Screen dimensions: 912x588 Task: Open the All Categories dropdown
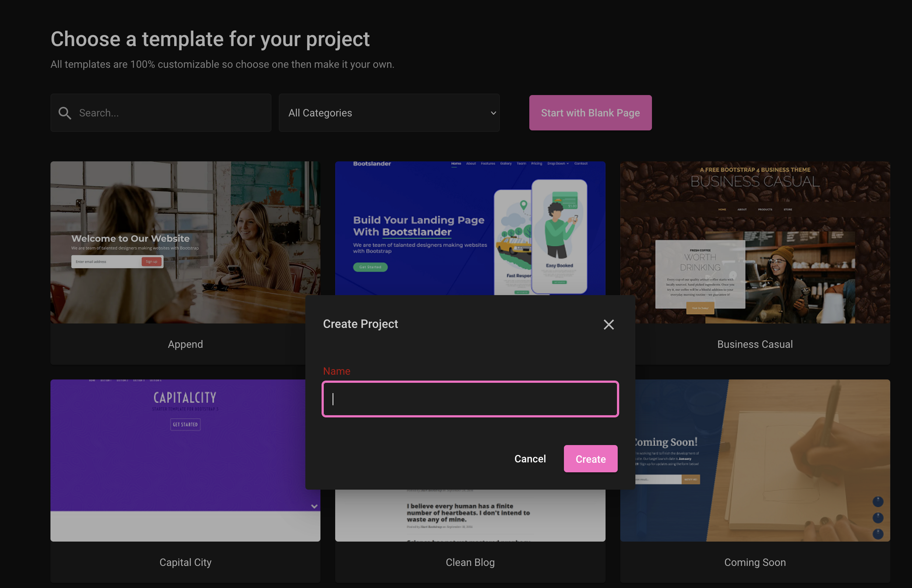(389, 113)
